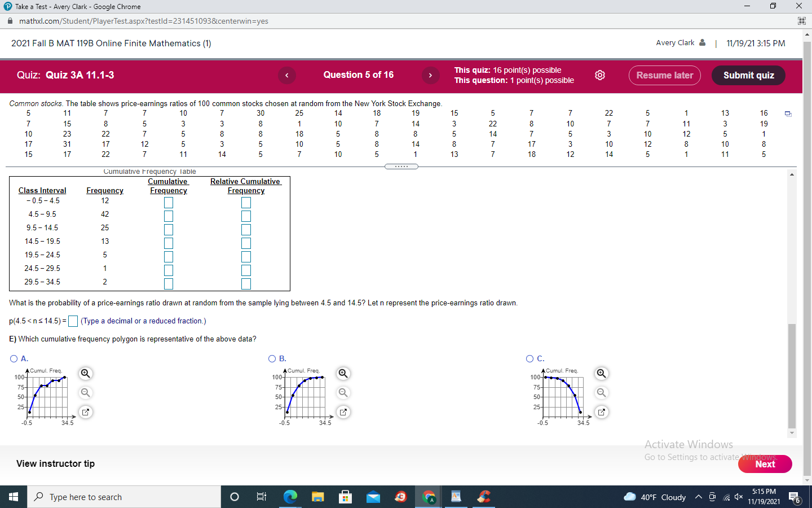Zoom out on graph C
The height and width of the screenshot is (508, 812).
pyautogui.click(x=601, y=393)
